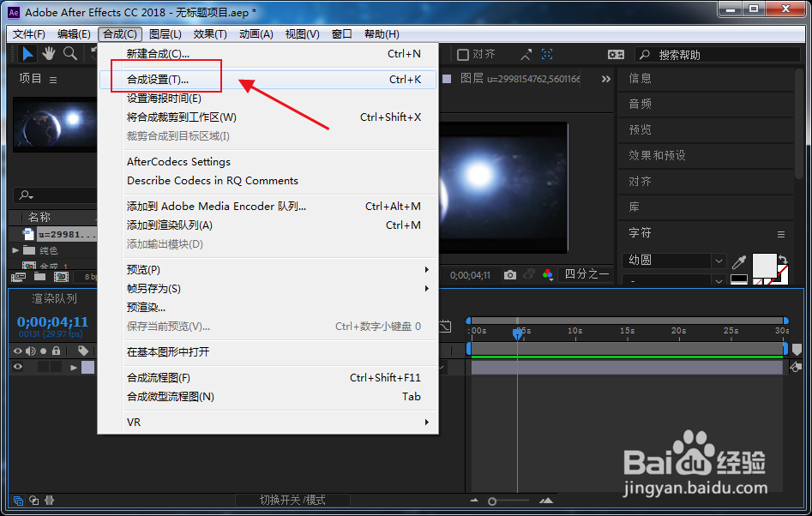Open the workspace settings icon beside search
812x516 pixels.
point(616,54)
